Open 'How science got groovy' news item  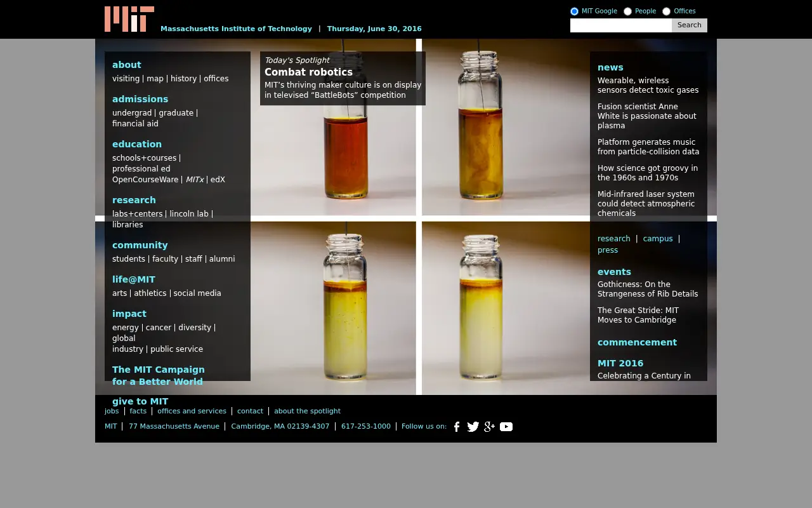point(648,173)
